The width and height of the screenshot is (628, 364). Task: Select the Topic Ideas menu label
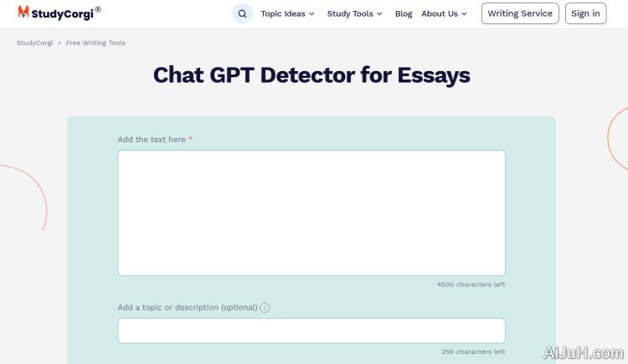282,13
